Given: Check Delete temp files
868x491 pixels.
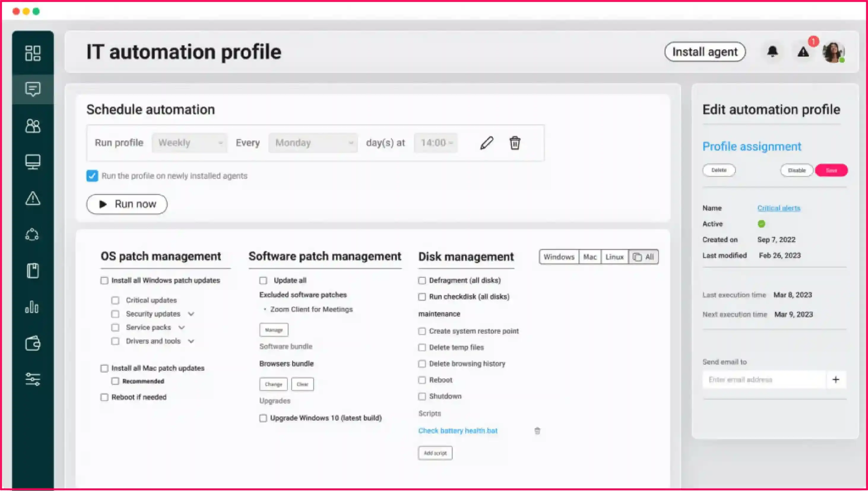Looking at the screenshot, I should click(x=422, y=347).
